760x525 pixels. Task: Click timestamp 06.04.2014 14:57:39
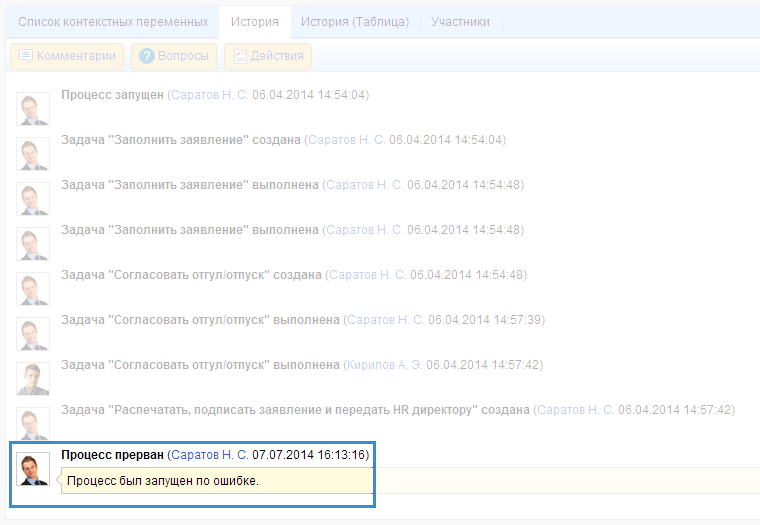(x=484, y=320)
